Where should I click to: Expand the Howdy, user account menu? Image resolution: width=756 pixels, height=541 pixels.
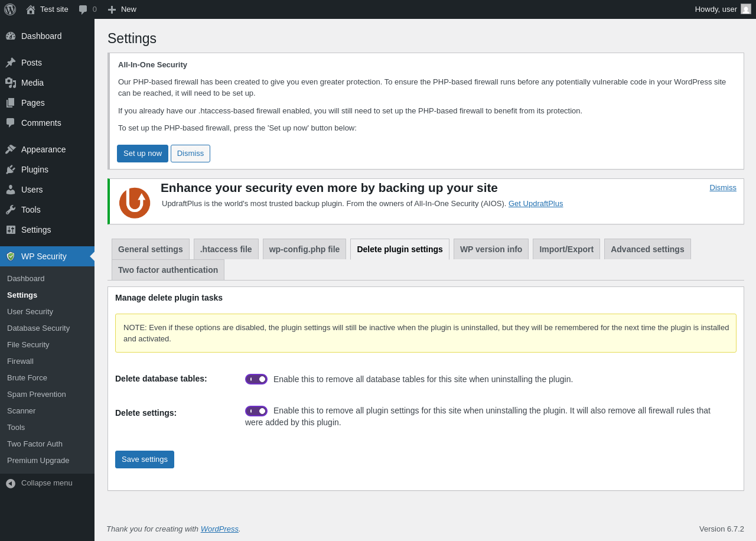(716, 9)
